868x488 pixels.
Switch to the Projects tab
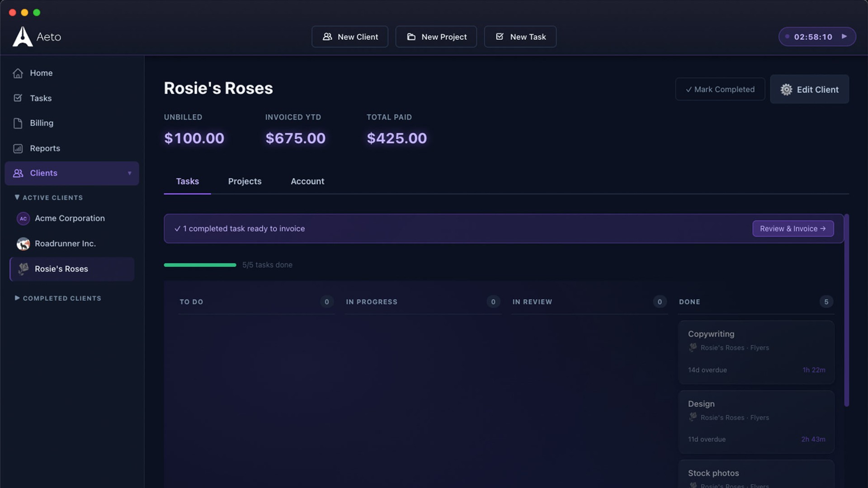[x=245, y=181]
